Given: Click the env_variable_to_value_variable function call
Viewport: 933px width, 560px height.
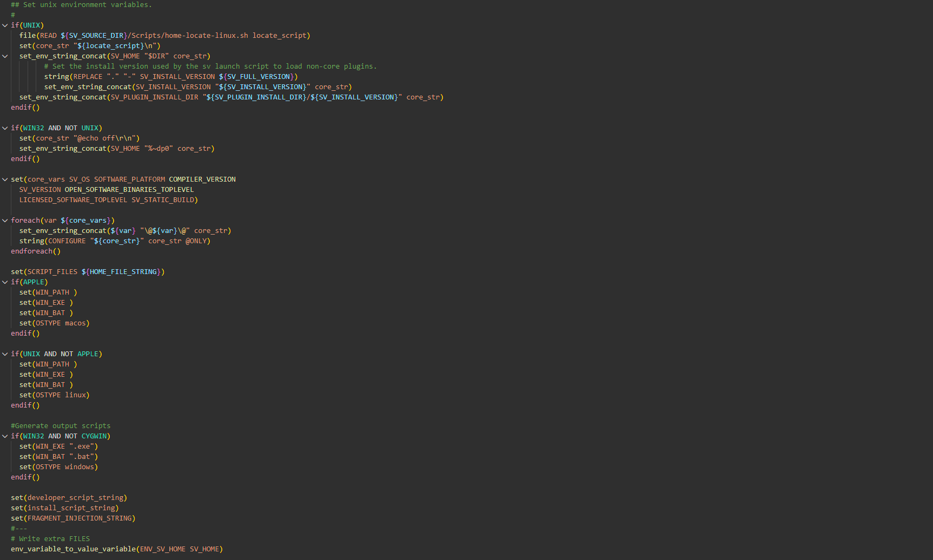Looking at the screenshot, I should click(73, 549).
